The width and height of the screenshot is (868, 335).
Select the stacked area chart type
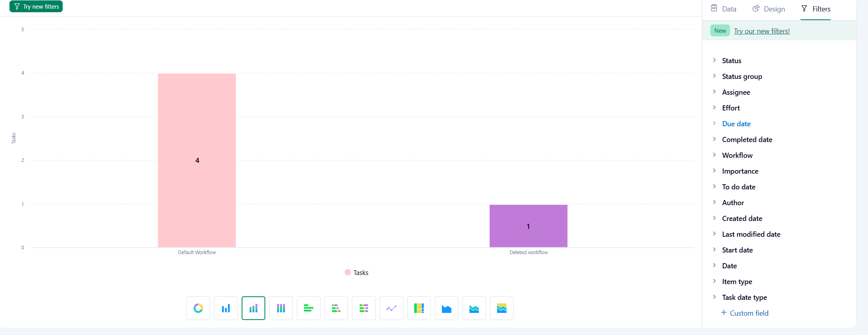[x=474, y=308]
